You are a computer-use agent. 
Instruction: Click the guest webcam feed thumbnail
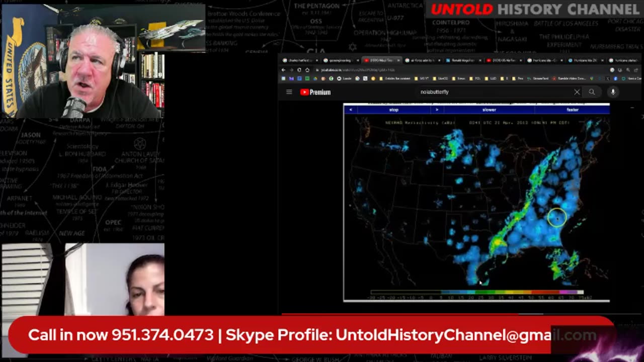pyautogui.click(x=83, y=280)
